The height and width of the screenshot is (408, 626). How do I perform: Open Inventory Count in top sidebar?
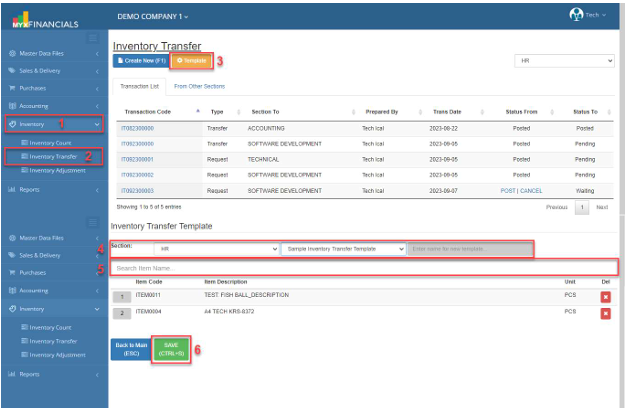(50, 142)
